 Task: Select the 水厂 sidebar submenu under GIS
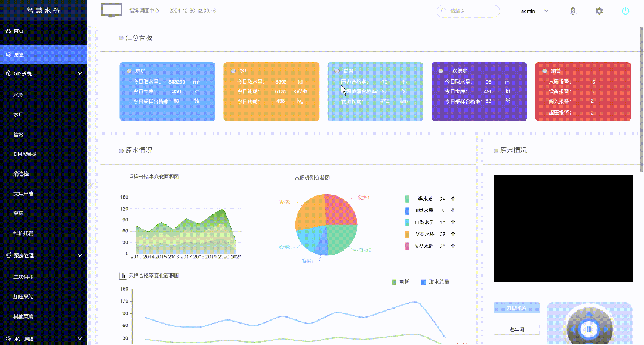(44, 115)
